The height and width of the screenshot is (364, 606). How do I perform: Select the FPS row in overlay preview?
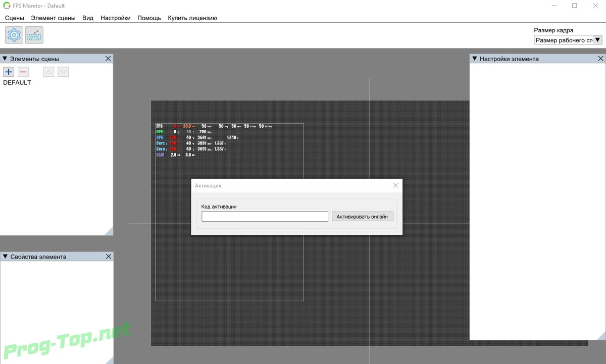coord(215,126)
